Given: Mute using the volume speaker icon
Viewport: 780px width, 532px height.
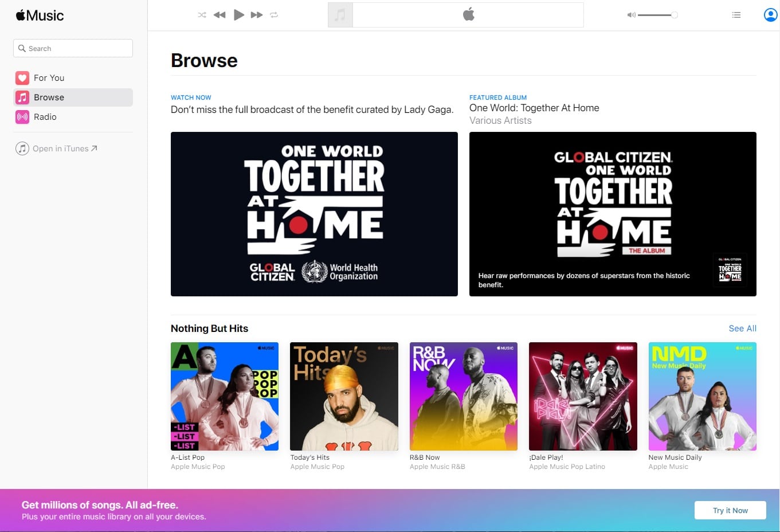Looking at the screenshot, I should click(x=631, y=15).
